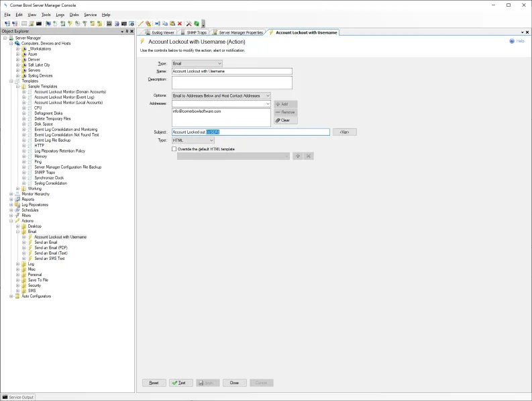Click the Description text field

click(231, 82)
